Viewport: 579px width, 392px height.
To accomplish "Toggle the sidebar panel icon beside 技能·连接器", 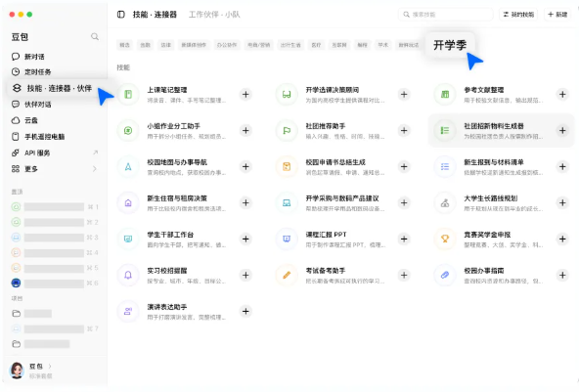I will click(120, 15).
